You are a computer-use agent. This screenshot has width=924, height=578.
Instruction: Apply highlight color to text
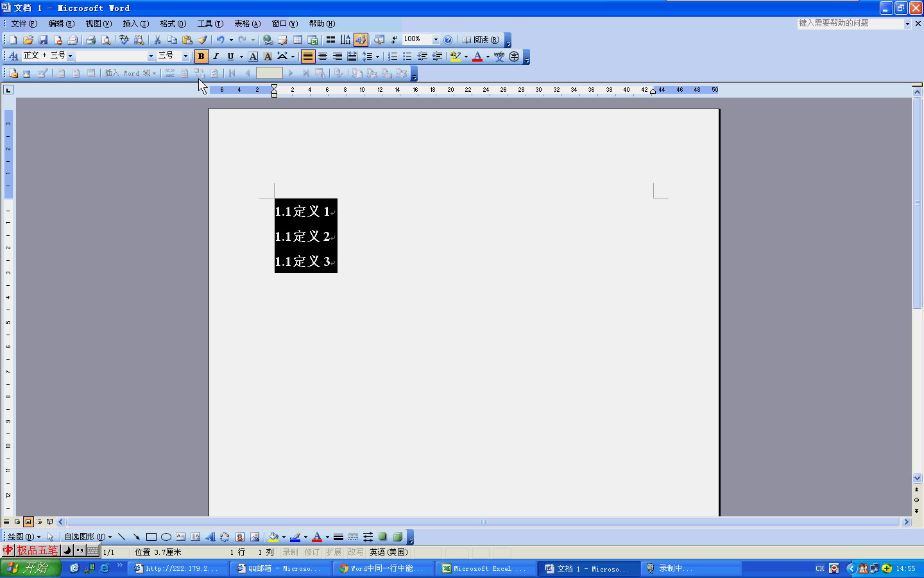[x=455, y=57]
